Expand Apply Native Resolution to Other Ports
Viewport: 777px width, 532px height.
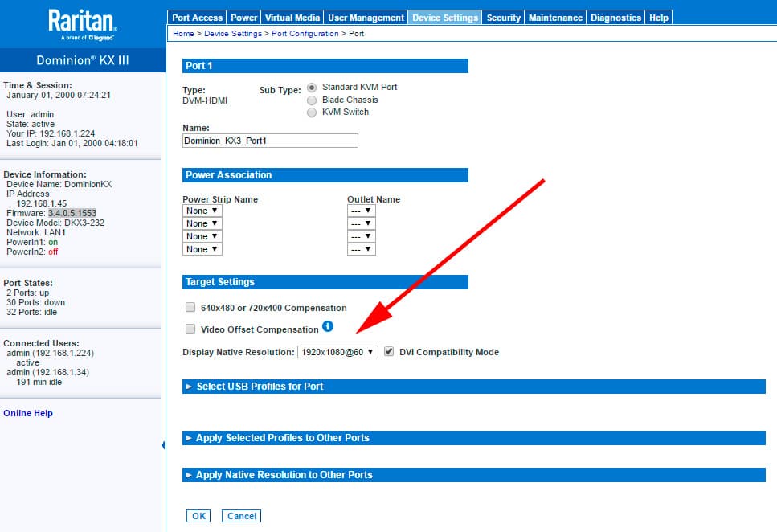pos(474,475)
